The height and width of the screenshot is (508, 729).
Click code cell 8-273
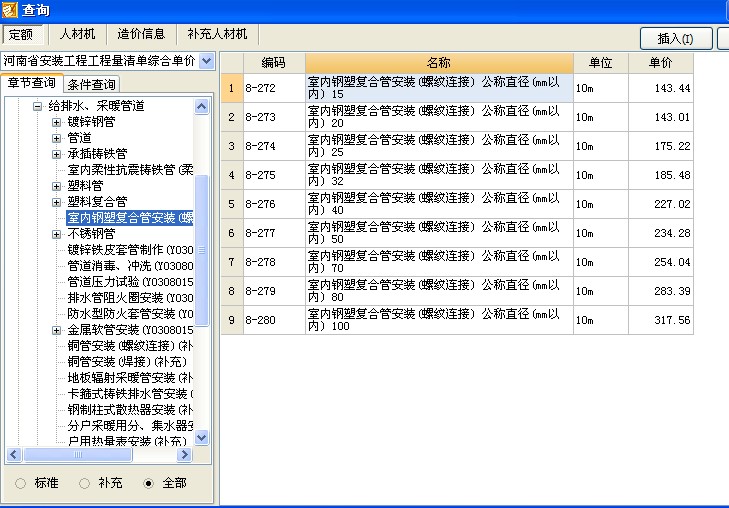click(274, 117)
